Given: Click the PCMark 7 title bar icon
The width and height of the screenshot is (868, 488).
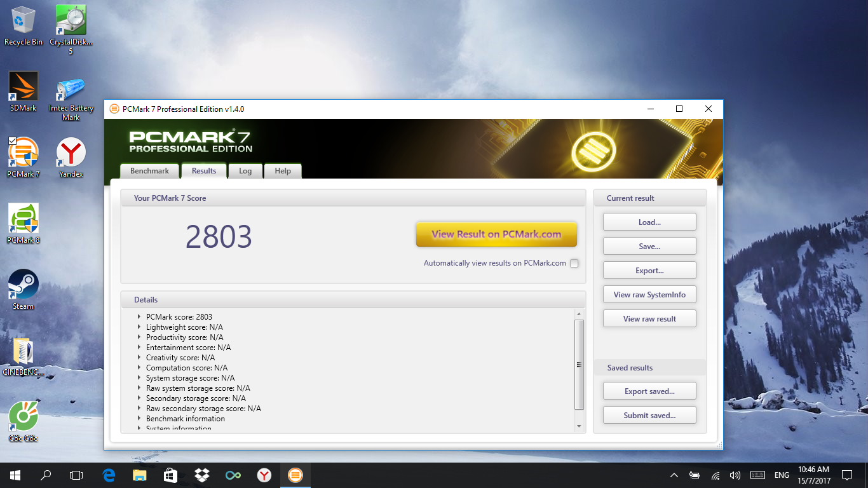Looking at the screenshot, I should 114,109.
